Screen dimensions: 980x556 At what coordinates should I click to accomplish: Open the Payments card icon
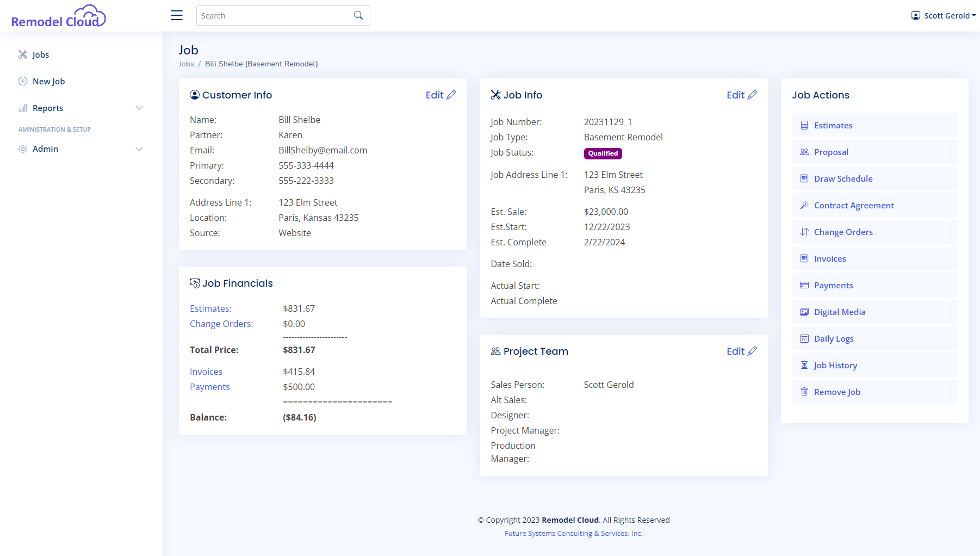805,285
